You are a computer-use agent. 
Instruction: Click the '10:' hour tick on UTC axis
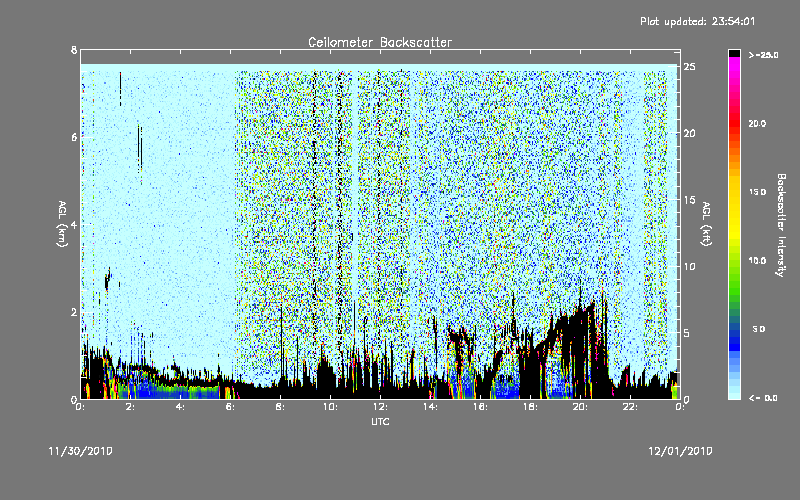coord(330,407)
